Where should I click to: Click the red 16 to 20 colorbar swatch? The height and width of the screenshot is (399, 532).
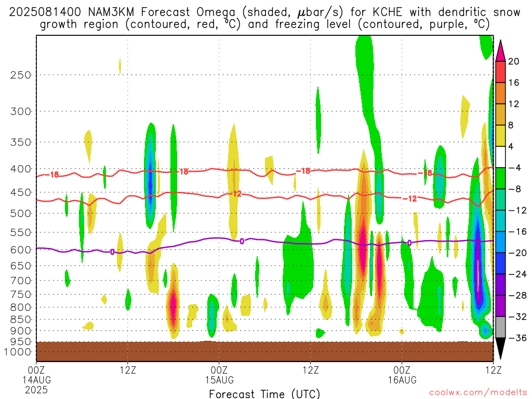coord(500,72)
